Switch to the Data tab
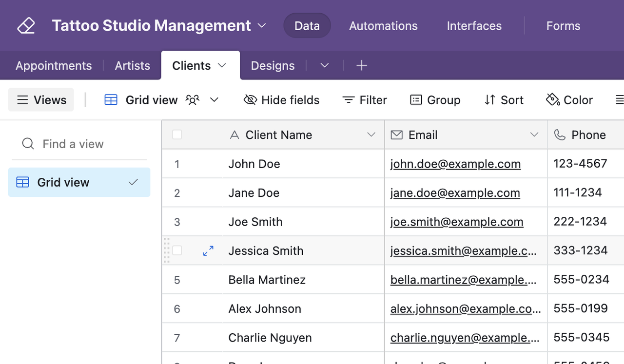 pyautogui.click(x=307, y=26)
